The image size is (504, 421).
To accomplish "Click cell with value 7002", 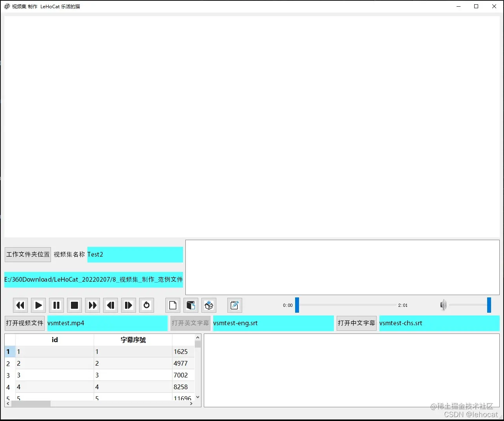I will (x=183, y=375).
